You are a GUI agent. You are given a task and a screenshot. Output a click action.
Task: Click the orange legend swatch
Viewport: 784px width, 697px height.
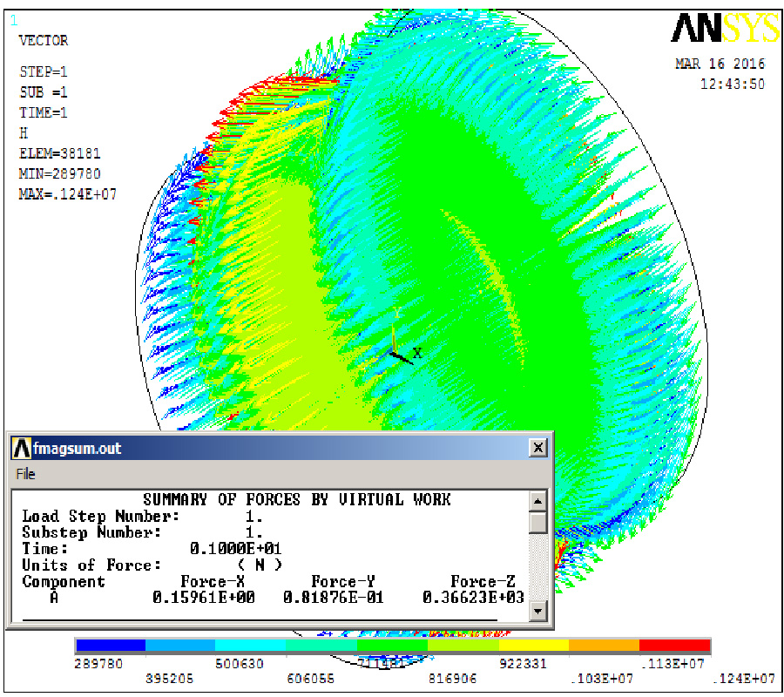coord(604,646)
